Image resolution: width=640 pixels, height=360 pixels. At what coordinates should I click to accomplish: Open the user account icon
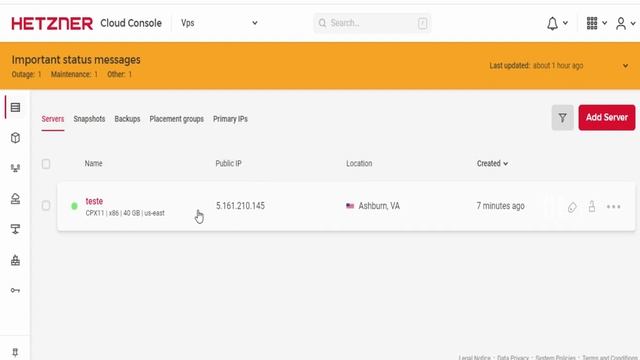621,24
